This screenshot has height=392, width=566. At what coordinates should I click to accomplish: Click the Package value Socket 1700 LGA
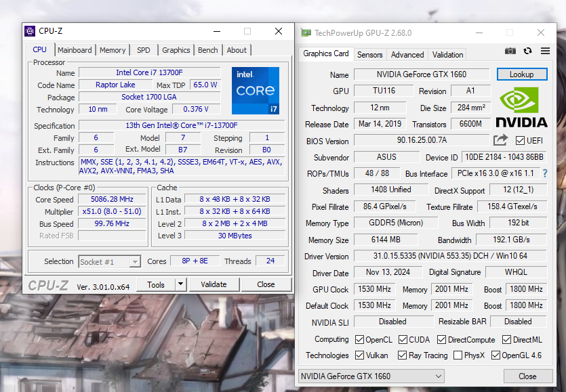[149, 97]
